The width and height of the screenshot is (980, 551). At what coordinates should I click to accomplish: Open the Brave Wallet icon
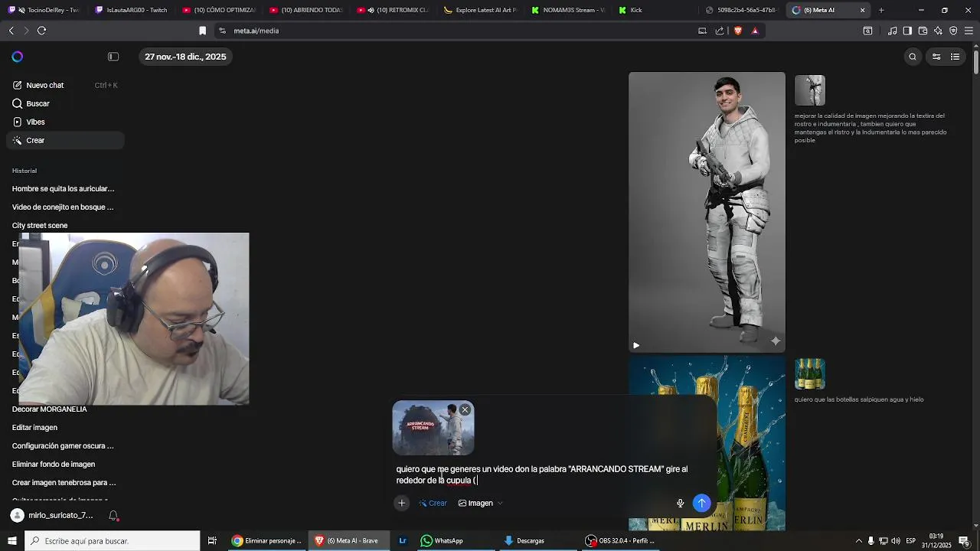click(x=923, y=31)
